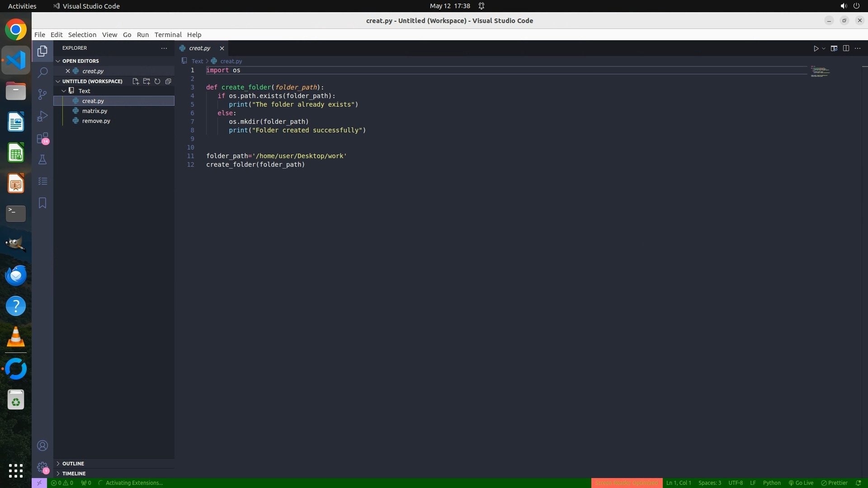Click Collapse Folders in Explorer icon

point(168,81)
